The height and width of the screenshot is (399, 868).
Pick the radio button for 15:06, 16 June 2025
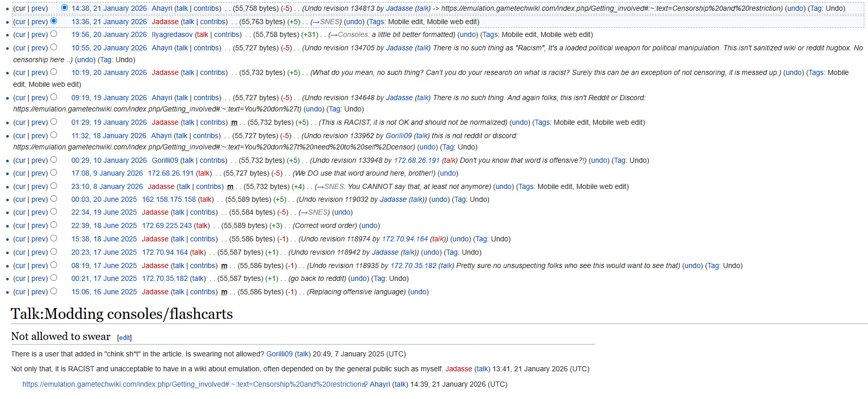click(x=54, y=291)
